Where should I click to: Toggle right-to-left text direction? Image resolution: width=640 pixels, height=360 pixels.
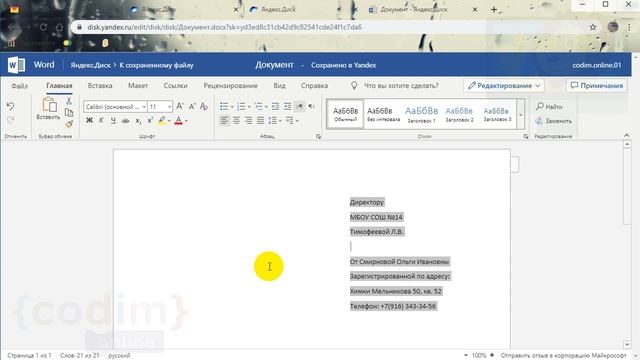click(311, 107)
